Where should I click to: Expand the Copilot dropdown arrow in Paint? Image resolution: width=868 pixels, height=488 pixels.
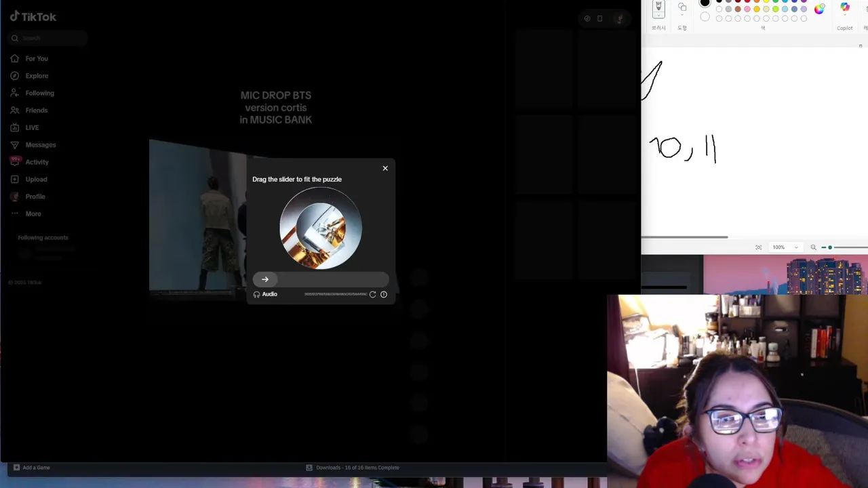point(844,15)
